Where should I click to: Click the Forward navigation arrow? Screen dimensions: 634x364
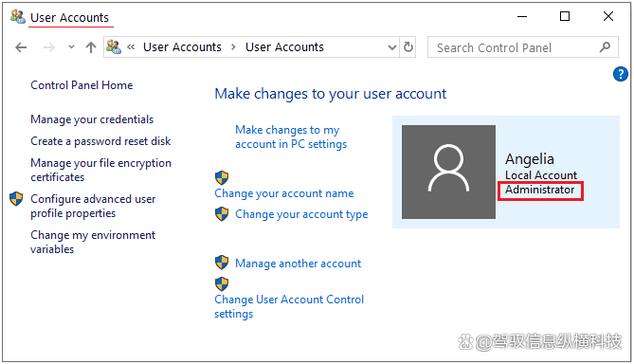[x=49, y=48]
